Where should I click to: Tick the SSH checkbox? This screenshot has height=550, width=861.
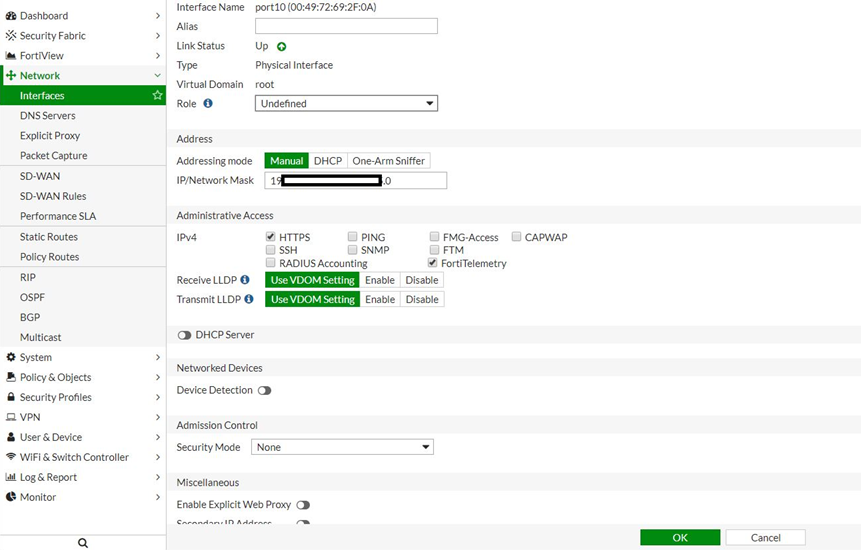(270, 250)
